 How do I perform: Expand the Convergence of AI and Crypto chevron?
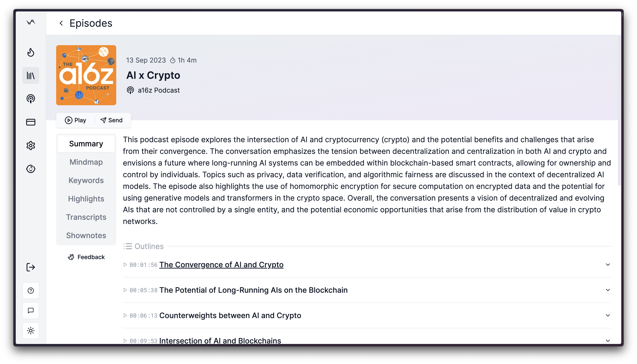608,264
